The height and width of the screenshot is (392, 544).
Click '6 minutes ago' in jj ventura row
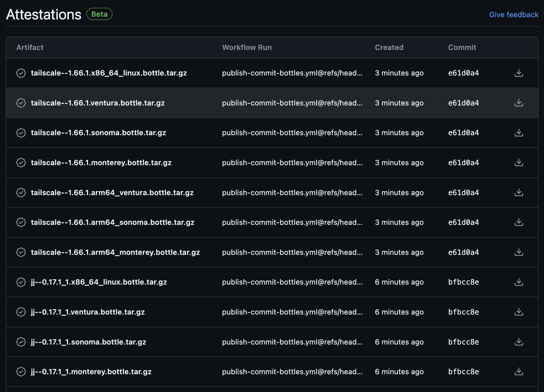(399, 312)
